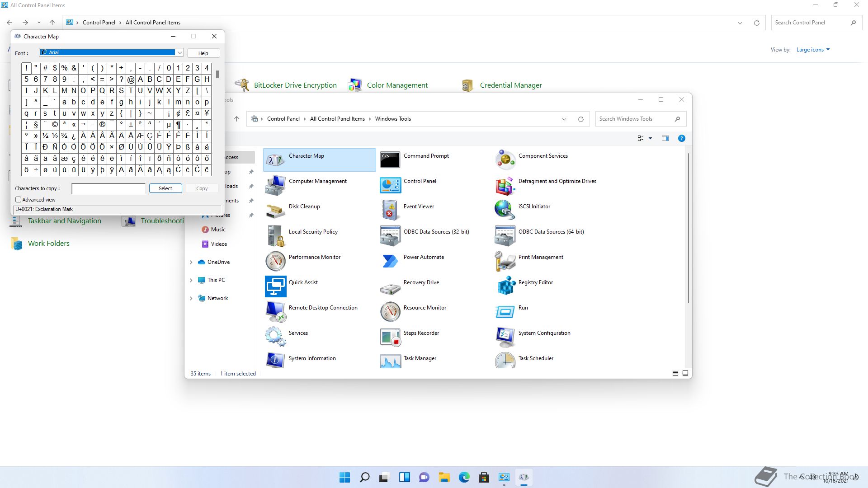Open recent locations dropdown in Control Panel
Image resolution: width=868 pixels, height=488 pixels.
pyautogui.click(x=39, y=23)
